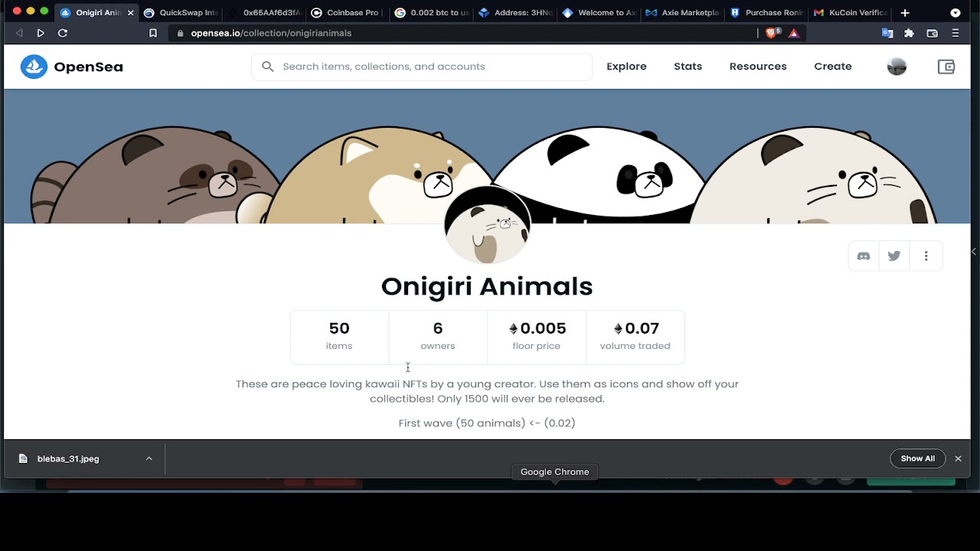Click the 0.005 floor price stat
This screenshot has height=551, width=980.
click(x=537, y=337)
